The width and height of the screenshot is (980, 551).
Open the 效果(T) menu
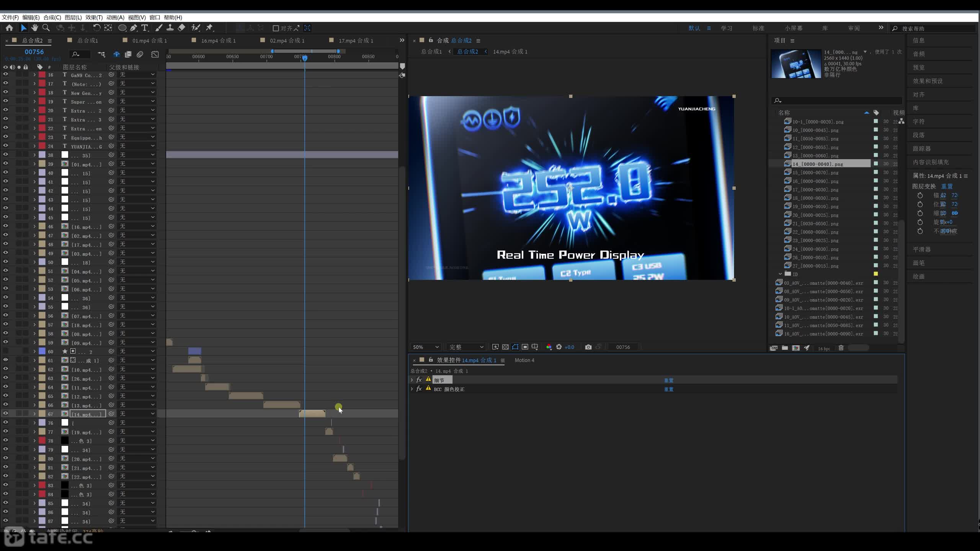(94, 18)
